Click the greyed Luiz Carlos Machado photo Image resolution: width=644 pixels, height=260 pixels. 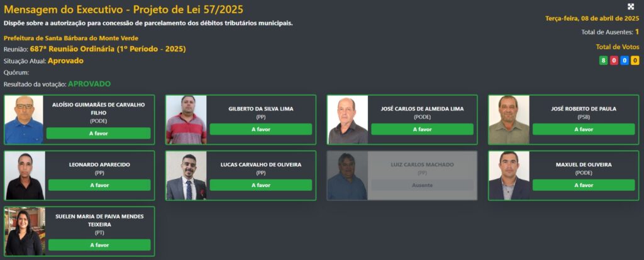(347, 176)
